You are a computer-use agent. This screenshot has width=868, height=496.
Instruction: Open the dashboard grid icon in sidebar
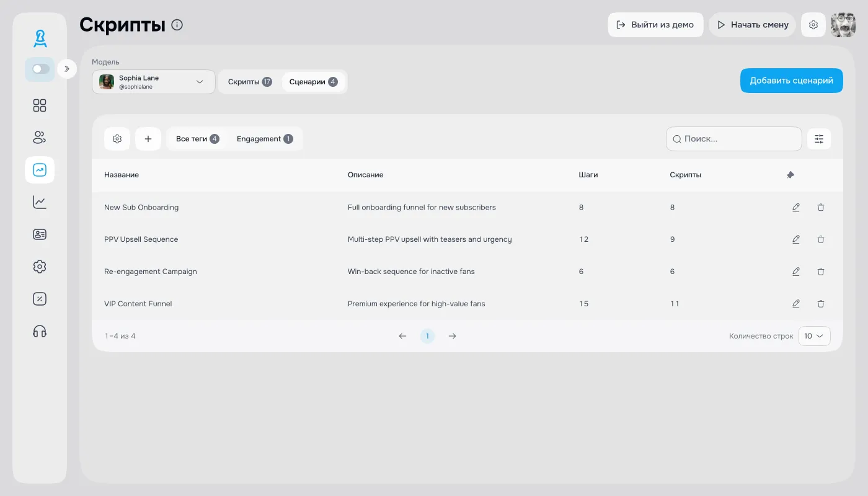[40, 105]
